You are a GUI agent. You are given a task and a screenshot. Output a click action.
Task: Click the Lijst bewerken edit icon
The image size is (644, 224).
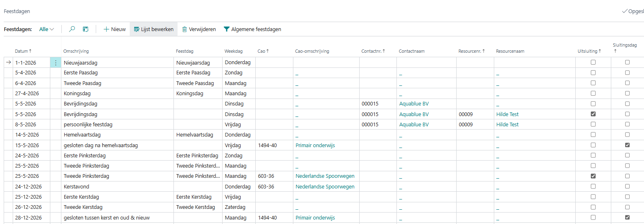click(137, 29)
